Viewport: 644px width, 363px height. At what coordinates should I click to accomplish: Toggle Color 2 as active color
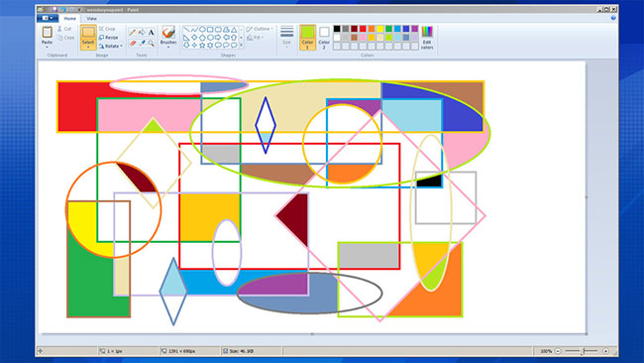click(x=324, y=38)
